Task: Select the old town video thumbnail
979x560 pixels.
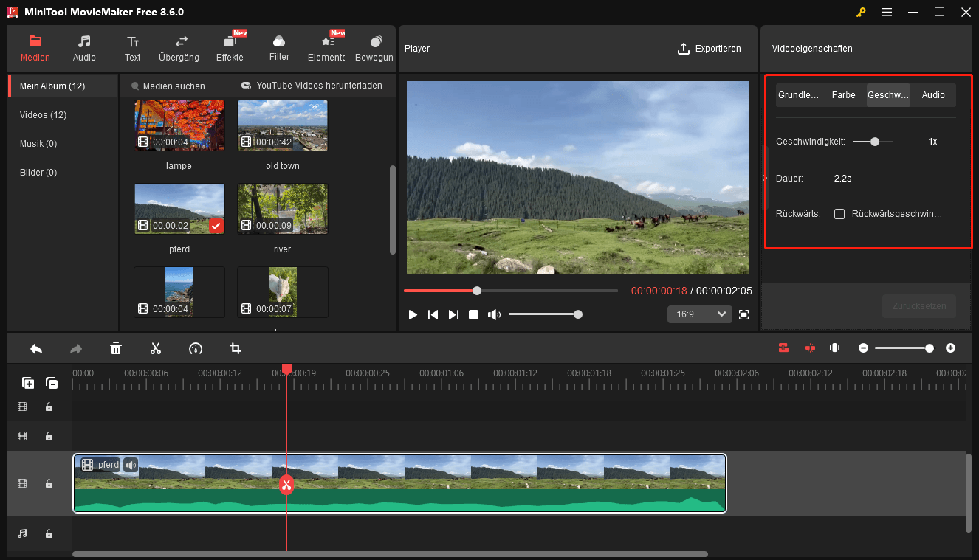Action: coord(282,125)
